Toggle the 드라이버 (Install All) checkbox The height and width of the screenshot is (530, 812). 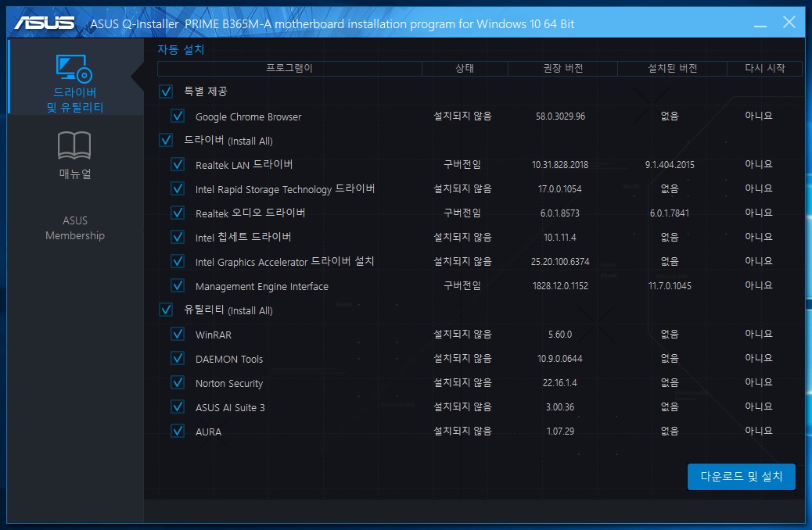point(166,140)
